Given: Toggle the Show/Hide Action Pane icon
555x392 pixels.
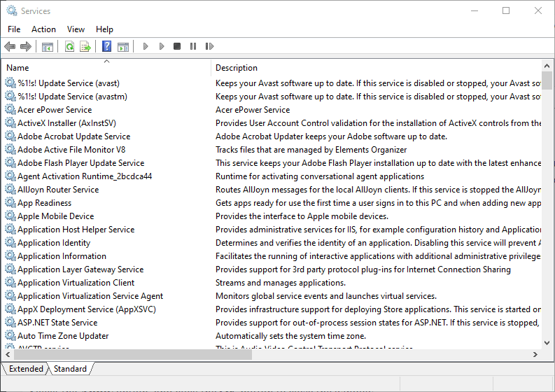Looking at the screenshot, I should (123, 46).
